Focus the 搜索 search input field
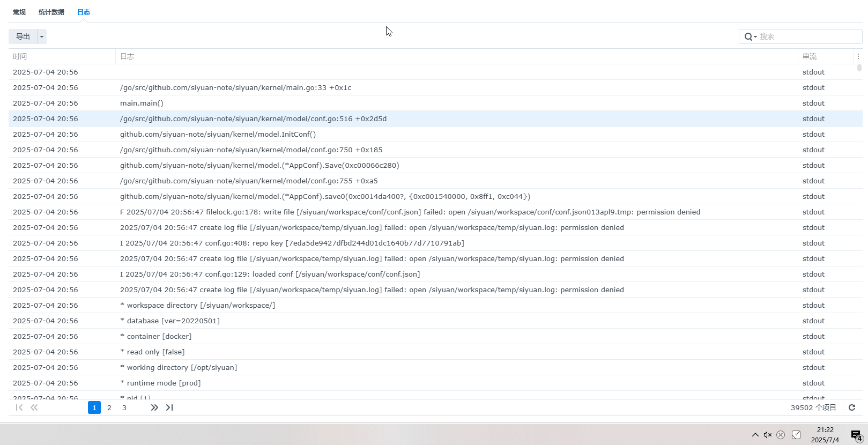Screen dimensions: 868x445 (809, 36)
